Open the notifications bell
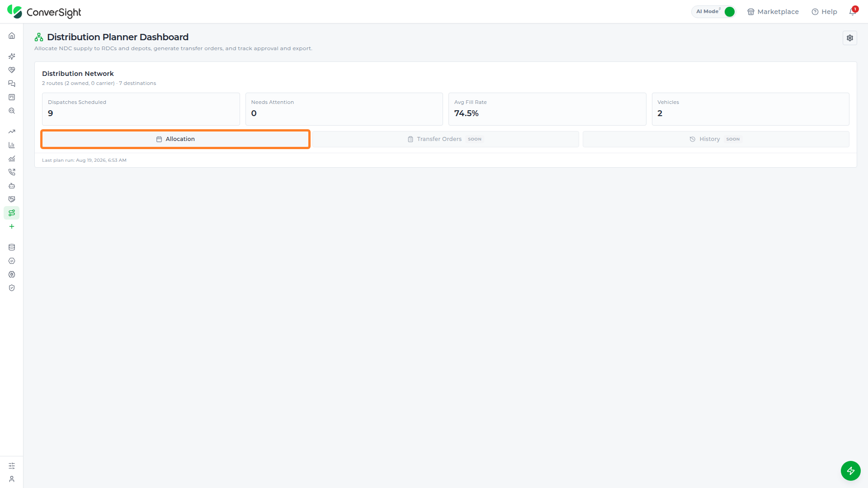The height and width of the screenshot is (488, 868). pos(853,12)
